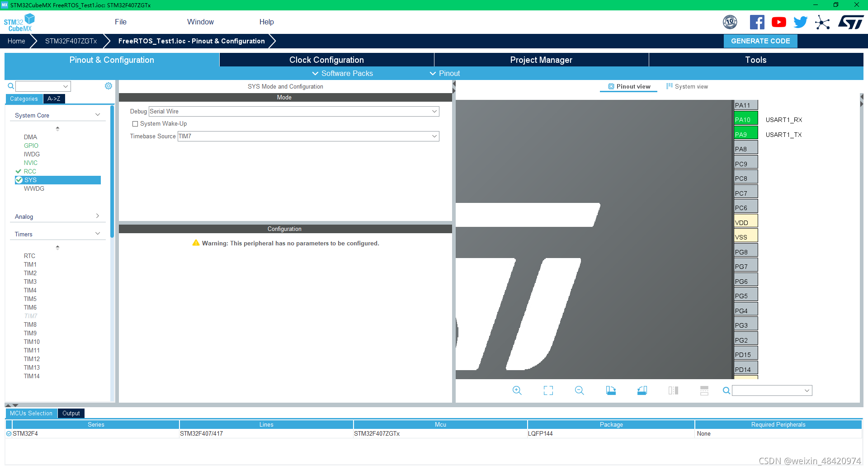Switch to the A->Z list tab

tap(54, 99)
